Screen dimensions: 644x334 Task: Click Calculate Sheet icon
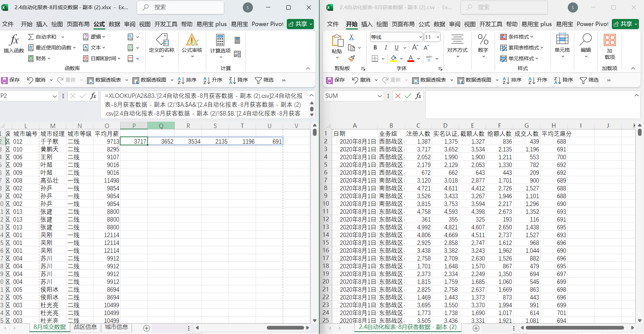click(x=237, y=54)
